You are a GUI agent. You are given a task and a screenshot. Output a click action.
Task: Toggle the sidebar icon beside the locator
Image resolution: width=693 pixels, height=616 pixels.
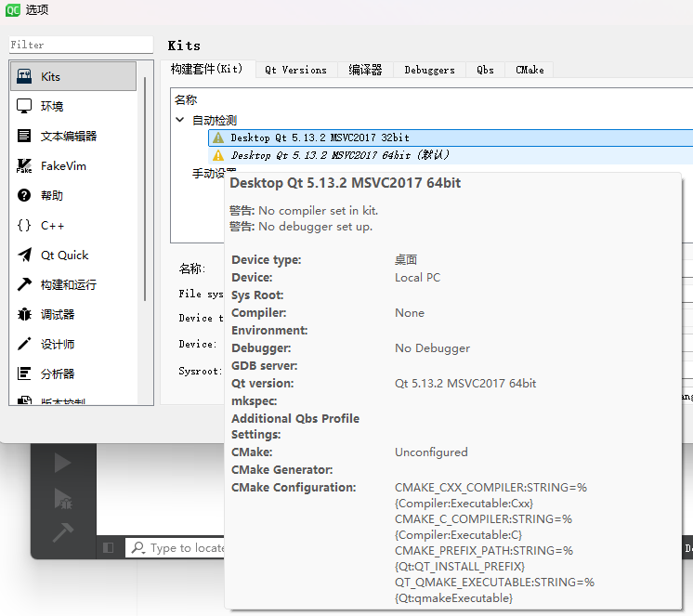pyautogui.click(x=109, y=548)
